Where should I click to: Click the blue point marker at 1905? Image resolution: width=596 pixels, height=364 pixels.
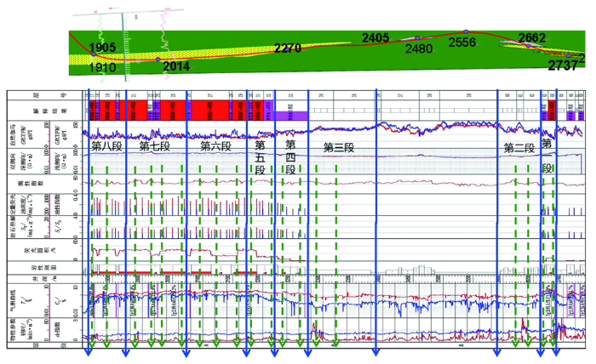pos(94,54)
